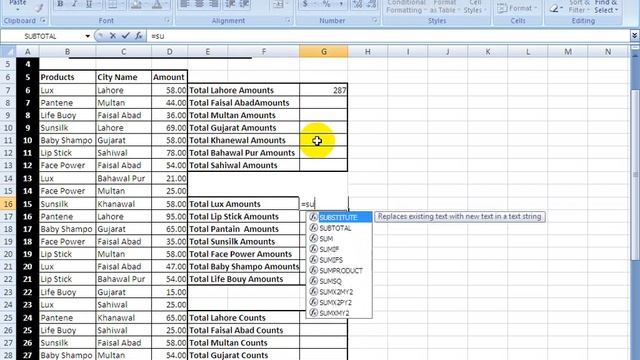The height and width of the screenshot is (360, 640).
Task: Toggle Bold formatting in Font group
Action: coord(60,4)
